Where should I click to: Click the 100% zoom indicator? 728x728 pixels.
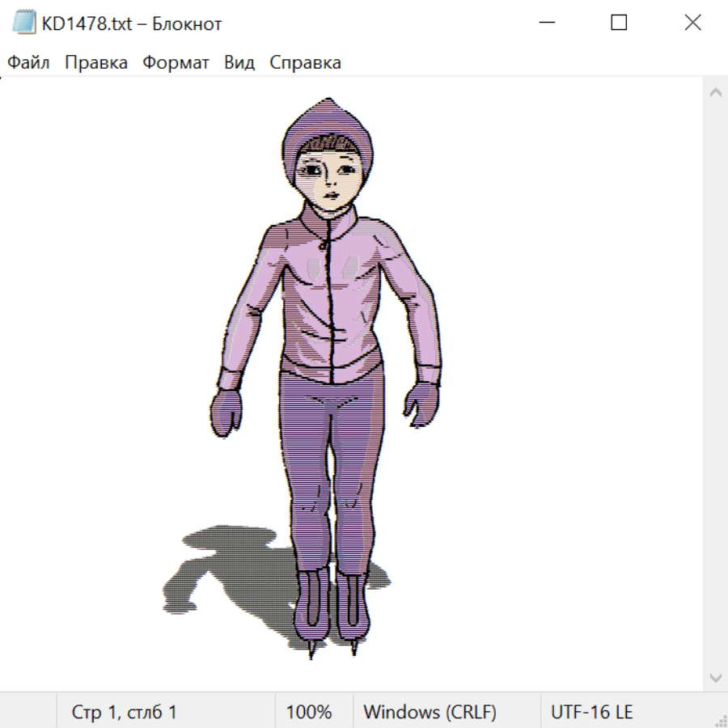tap(309, 712)
